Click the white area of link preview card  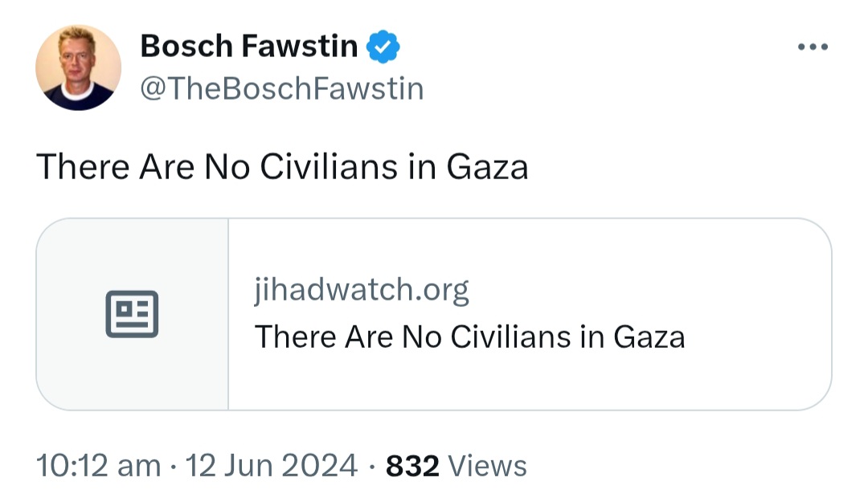(x=530, y=314)
